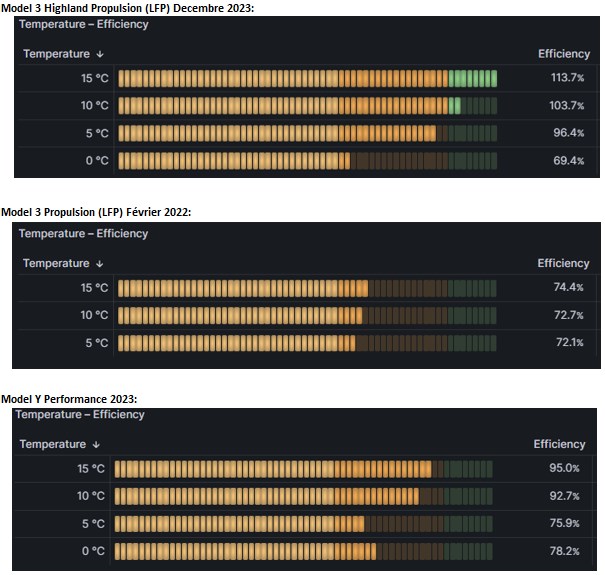Click the bar gauge for 75.9% row
The width and height of the screenshot is (605, 575).
coord(304,524)
